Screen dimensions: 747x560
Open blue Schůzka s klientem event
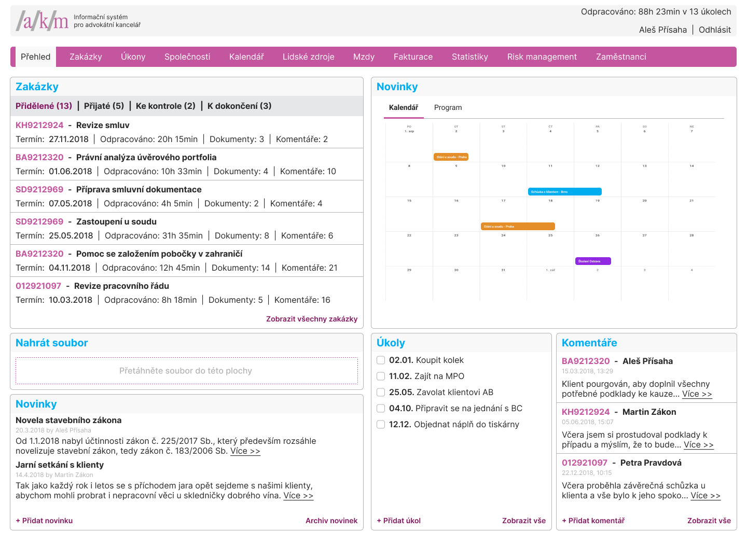[564, 191]
